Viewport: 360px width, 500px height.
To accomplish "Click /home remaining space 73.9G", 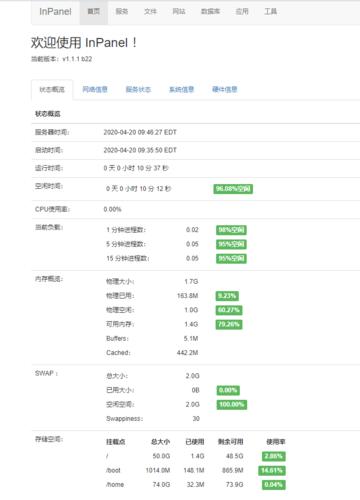I will 235,485.
